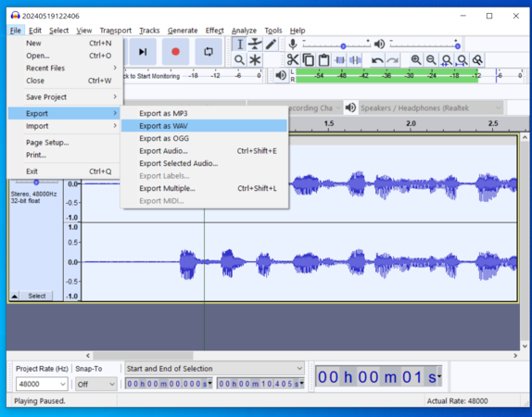Select Print... menu item
532x417 pixels.
pyautogui.click(x=64, y=155)
